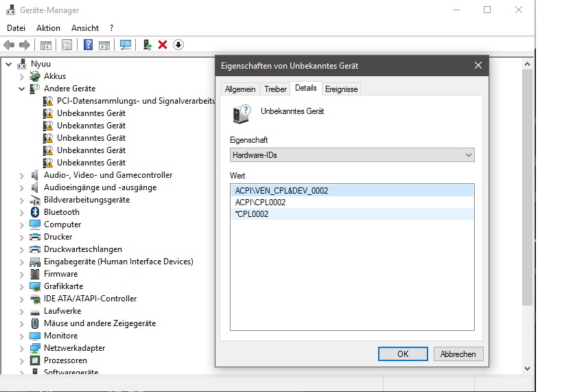This screenshot has height=392, width=562.
Task: Expand the Netzwerkadapter category
Action: click(x=21, y=348)
